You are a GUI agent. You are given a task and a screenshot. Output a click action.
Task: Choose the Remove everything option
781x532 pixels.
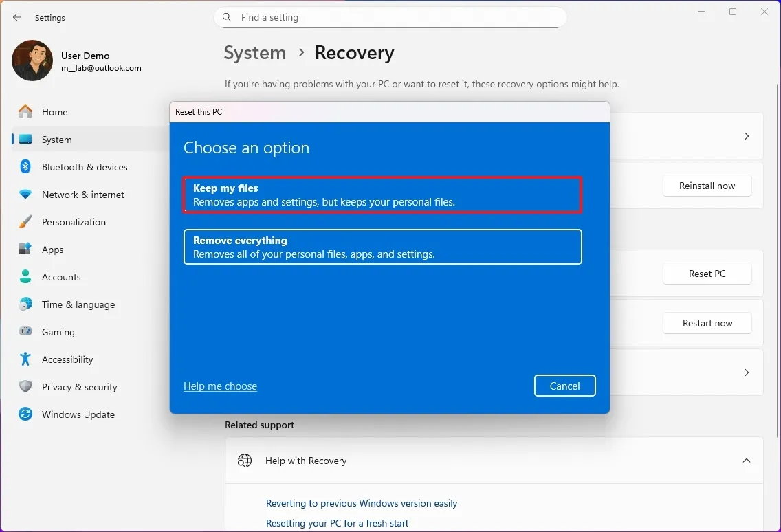pyautogui.click(x=382, y=247)
